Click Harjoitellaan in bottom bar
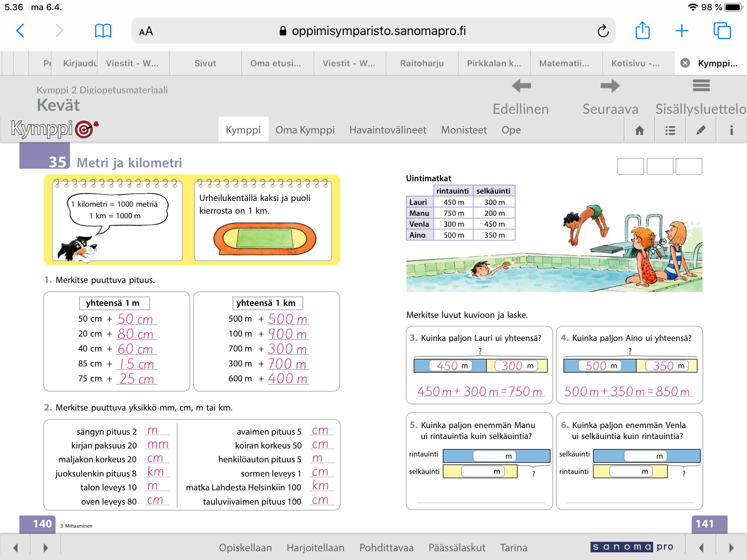747x560 pixels. [315, 548]
